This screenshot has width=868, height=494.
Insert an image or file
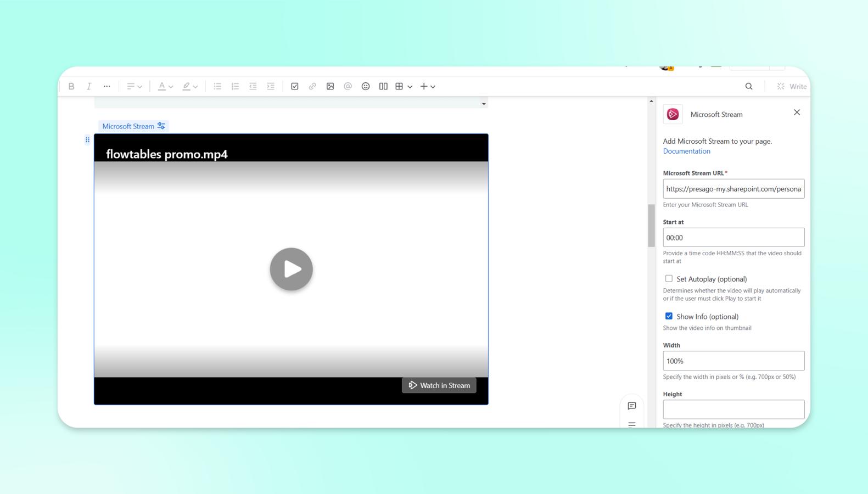click(330, 86)
